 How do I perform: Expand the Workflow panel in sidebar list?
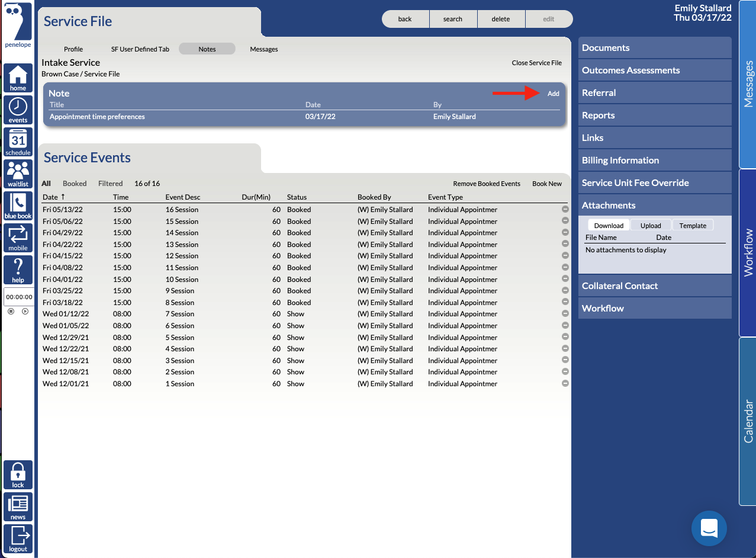pos(655,309)
